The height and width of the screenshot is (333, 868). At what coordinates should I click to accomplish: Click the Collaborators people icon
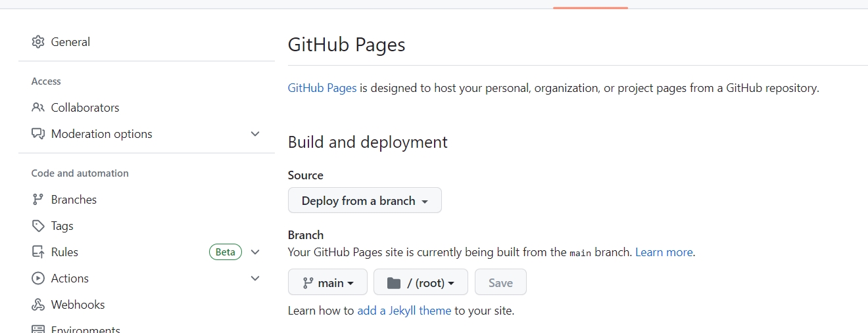click(38, 108)
